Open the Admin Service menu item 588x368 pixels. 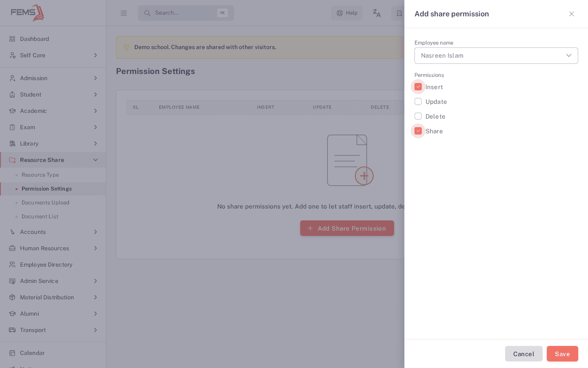tap(53, 281)
